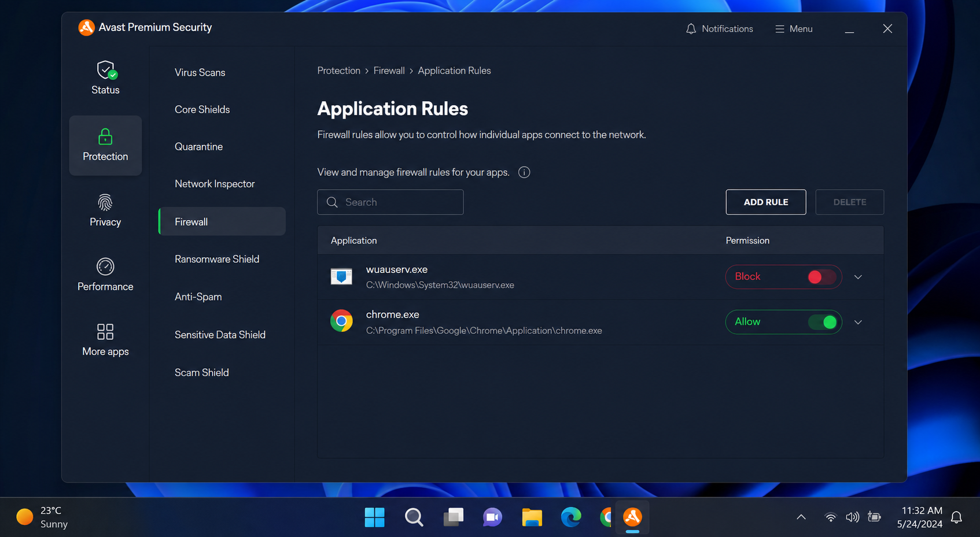This screenshot has width=980, height=537.
Task: Expand the wuauserv.exe rule details
Action: [x=858, y=277]
